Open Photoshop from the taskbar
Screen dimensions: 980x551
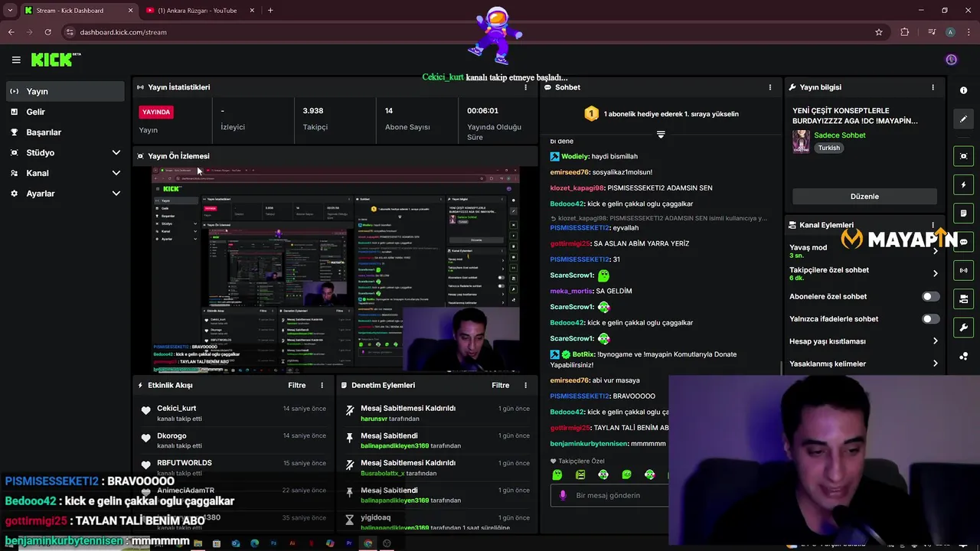(273, 543)
